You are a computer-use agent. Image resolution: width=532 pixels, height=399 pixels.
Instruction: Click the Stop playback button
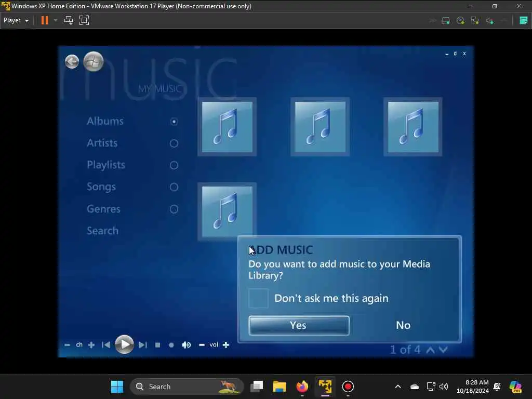pos(157,345)
